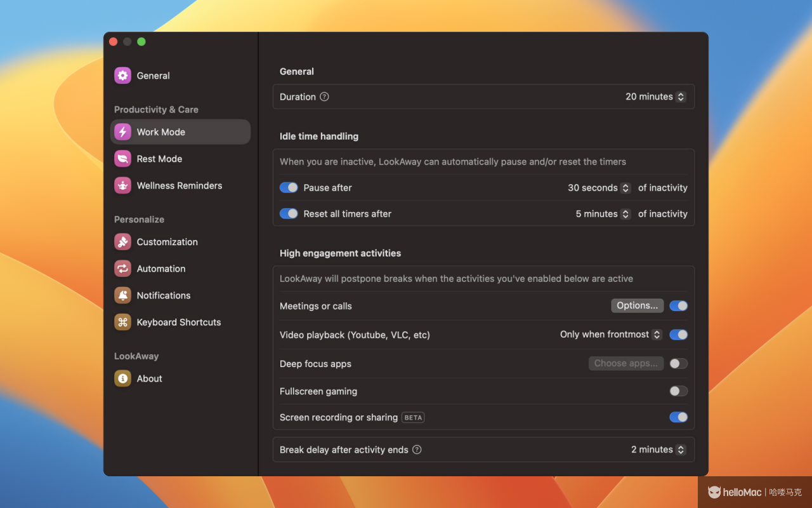Screen dimensions: 812x508
Task: Select General in the sidebar
Action: 181,76
